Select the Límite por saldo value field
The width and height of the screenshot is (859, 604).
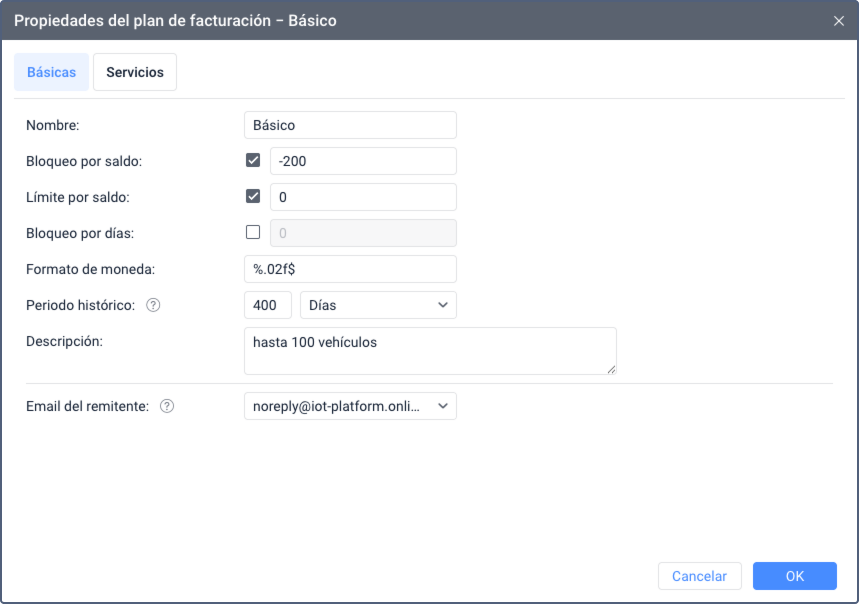pos(362,197)
